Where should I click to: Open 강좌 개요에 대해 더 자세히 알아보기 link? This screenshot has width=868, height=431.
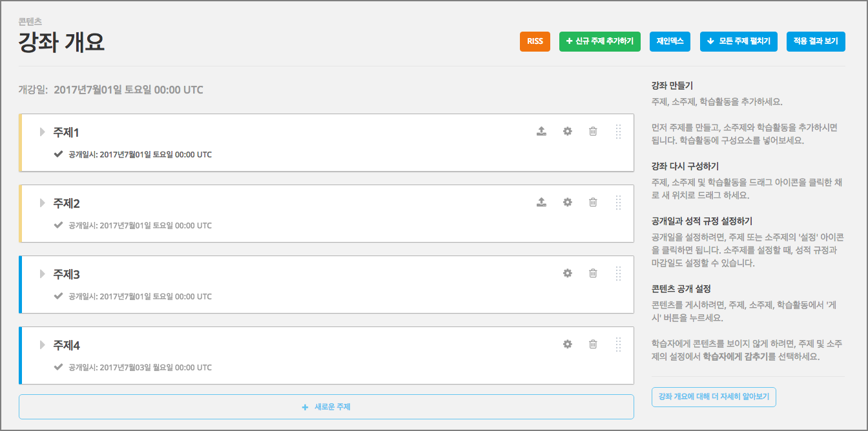(x=714, y=397)
